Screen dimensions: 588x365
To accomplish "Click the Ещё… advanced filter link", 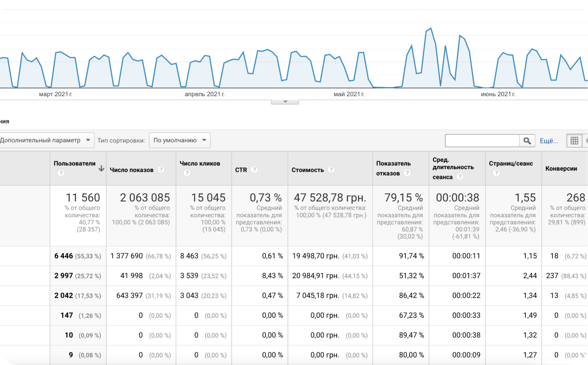I will click(549, 140).
